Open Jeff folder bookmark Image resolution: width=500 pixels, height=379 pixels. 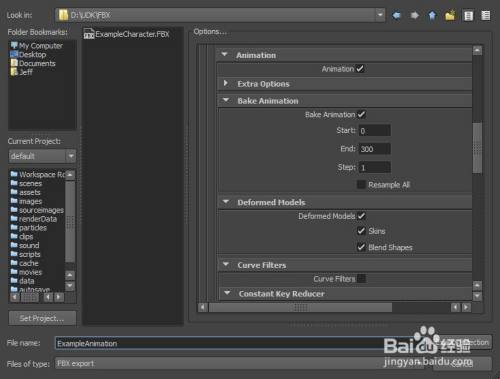point(22,72)
